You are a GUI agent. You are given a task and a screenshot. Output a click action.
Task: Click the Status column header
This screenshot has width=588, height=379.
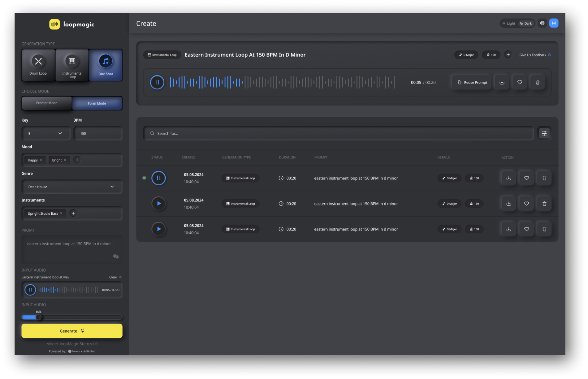click(157, 157)
